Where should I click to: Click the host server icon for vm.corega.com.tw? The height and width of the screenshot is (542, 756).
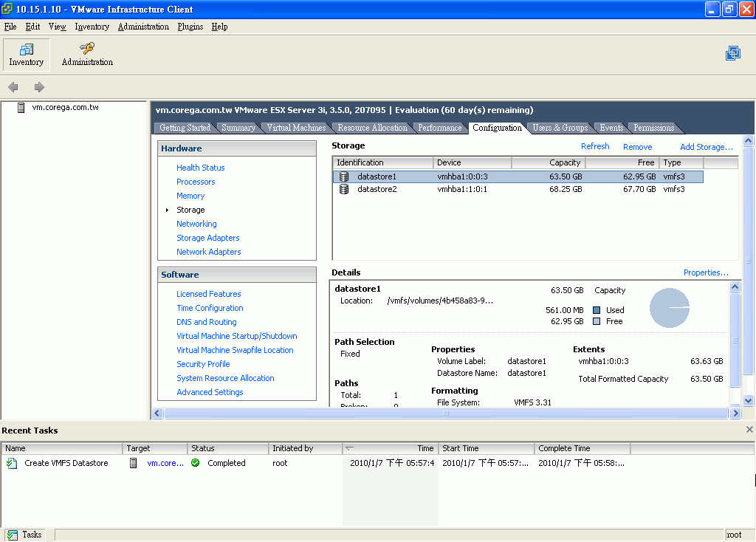[21, 108]
